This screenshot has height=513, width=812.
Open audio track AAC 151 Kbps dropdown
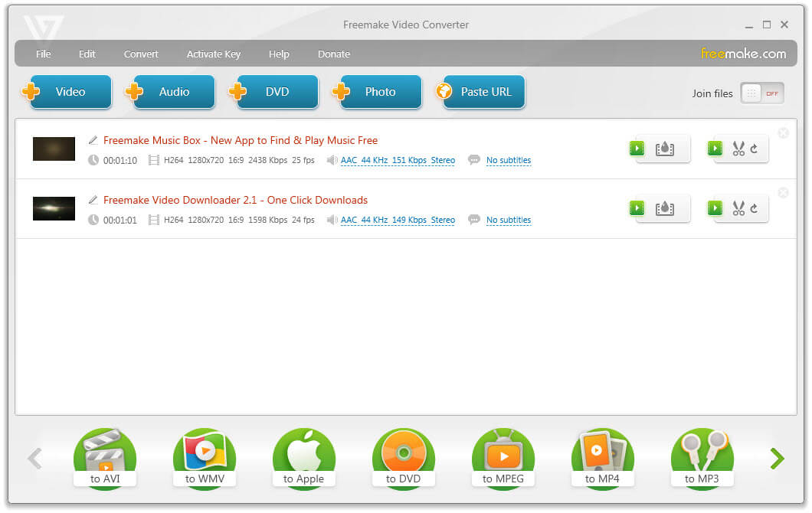(398, 161)
